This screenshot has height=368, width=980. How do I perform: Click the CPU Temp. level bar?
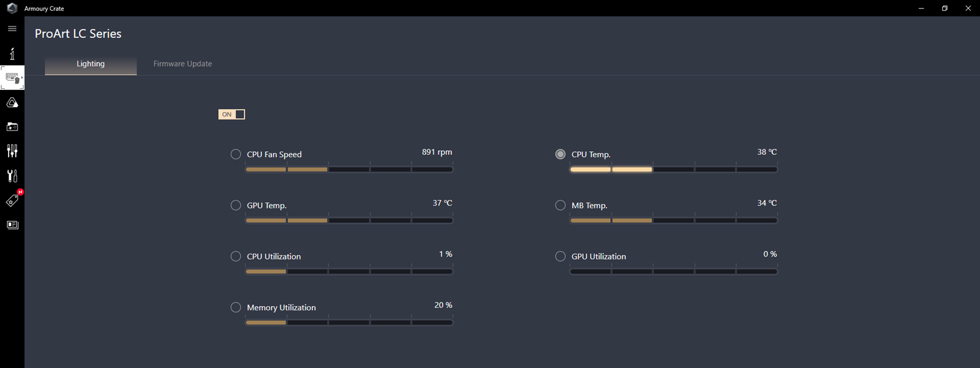coord(674,169)
